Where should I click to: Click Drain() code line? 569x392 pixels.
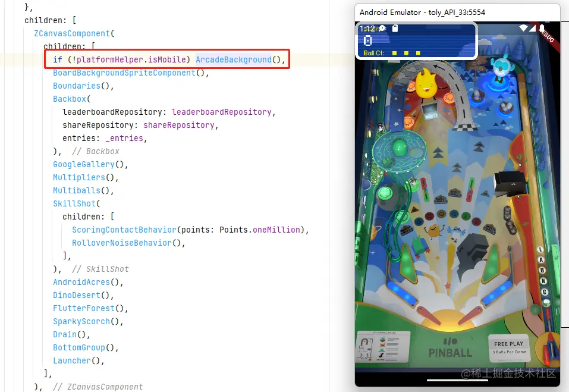71,334
